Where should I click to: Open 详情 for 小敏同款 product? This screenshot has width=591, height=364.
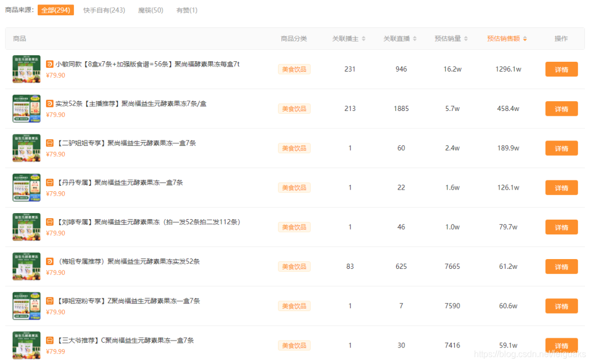point(561,69)
